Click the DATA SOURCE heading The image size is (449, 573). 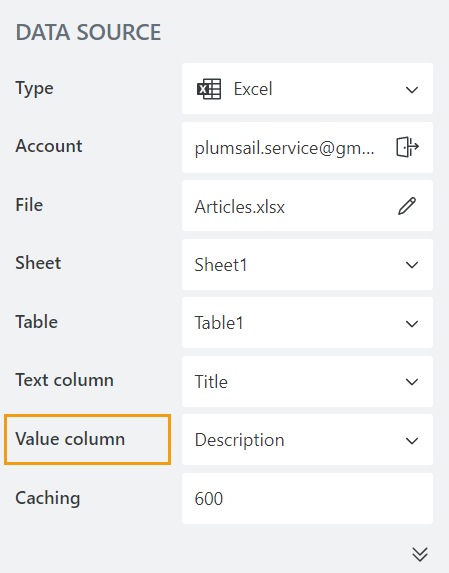tap(88, 32)
